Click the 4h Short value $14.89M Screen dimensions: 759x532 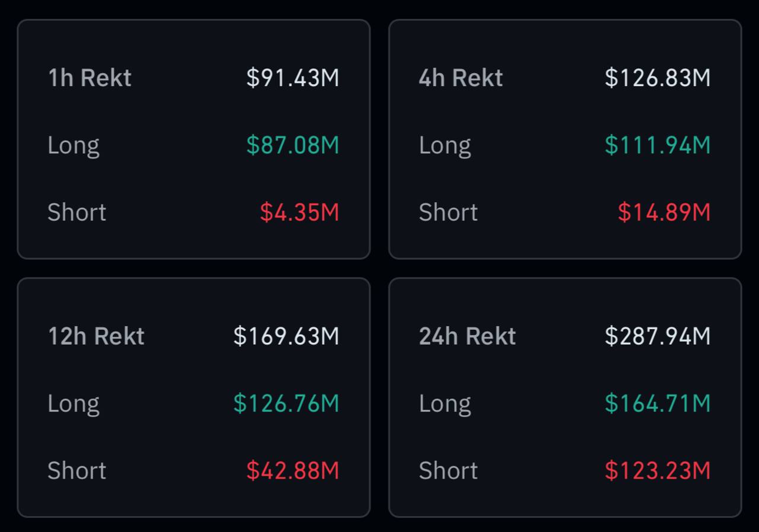[664, 212]
